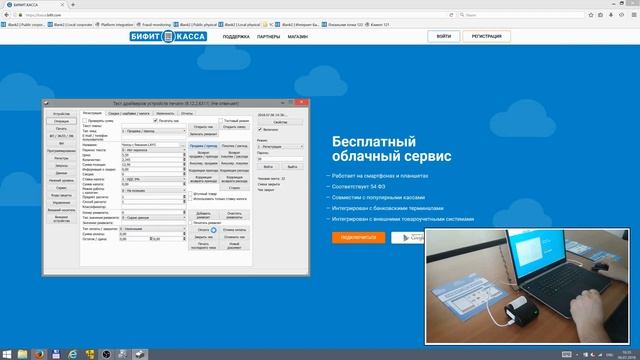Screen dimensions: 640x360
Task: Open the Ставка налога dropdown
Action: tap(153, 179)
